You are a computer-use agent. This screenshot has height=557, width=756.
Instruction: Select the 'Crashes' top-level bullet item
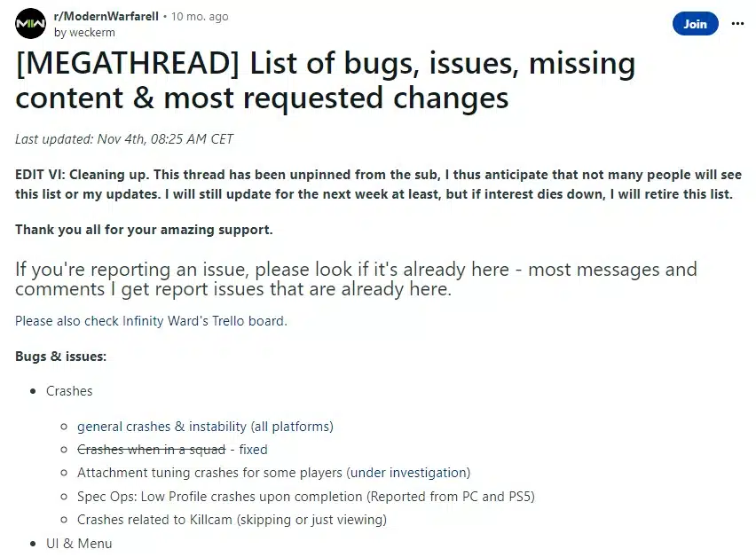(69, 390)
